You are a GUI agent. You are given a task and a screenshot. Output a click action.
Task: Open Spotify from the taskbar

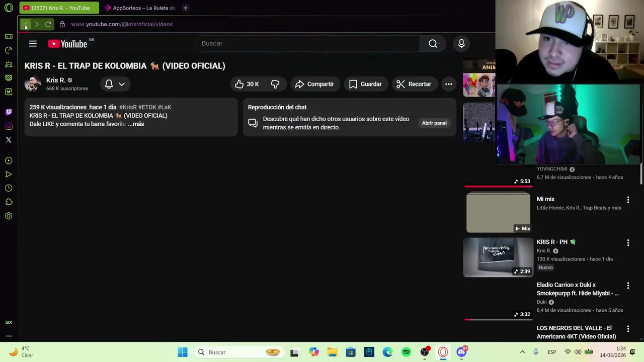(406, 352)
